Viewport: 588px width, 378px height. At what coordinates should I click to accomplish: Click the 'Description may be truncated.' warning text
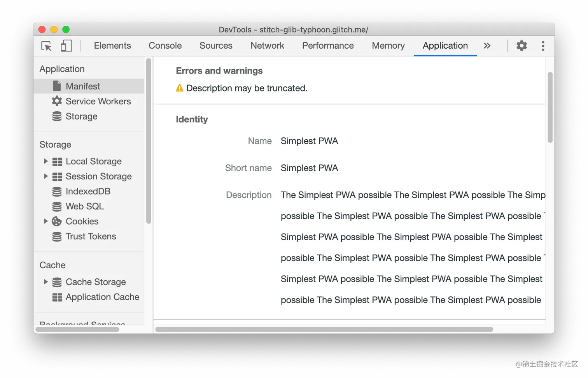click(x=247, y=88)
